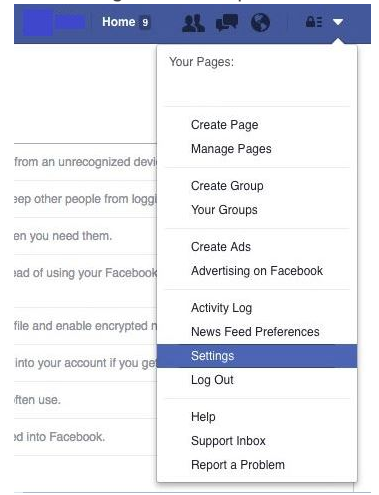379x495 pixels.
Task: Go to Home in top bar
Action: coord(118,22)
